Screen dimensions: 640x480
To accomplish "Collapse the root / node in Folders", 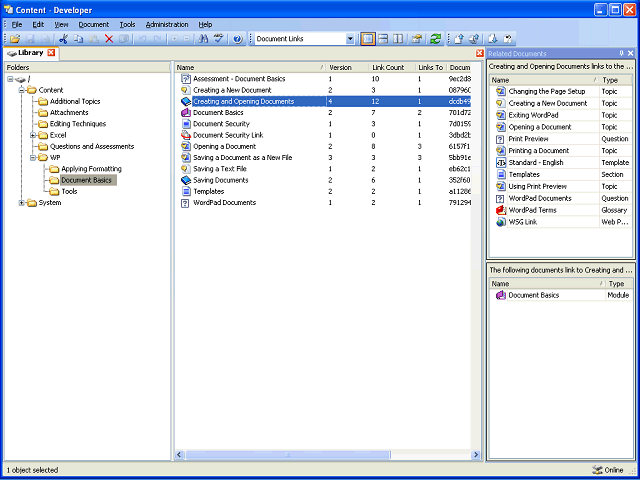I will point(10,79).
